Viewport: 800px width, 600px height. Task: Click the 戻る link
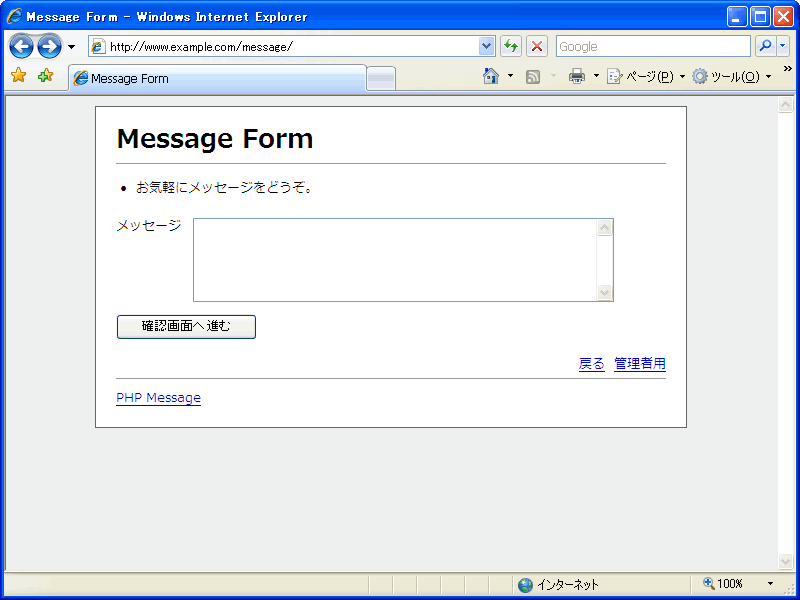click(x=592, y=364)
